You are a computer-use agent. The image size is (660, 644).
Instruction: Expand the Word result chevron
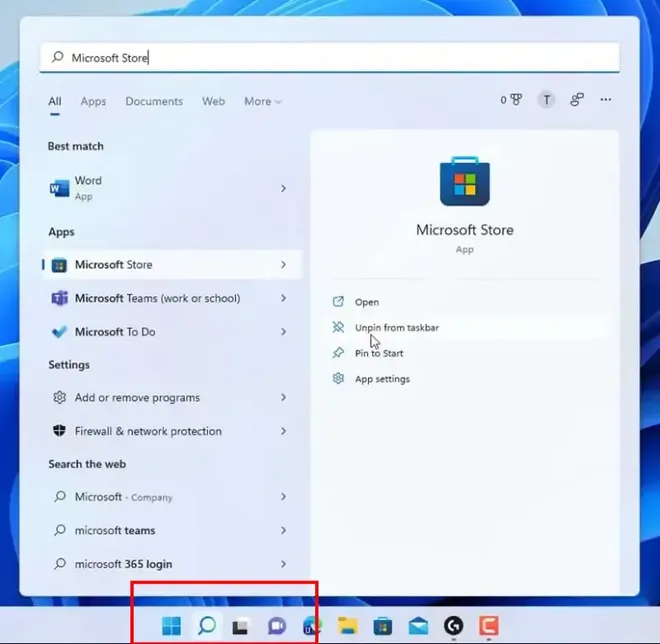[x=283, y=189]
